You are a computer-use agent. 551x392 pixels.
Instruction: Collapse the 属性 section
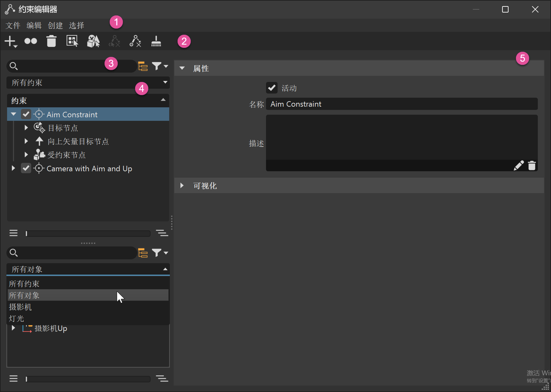point(182,68)
